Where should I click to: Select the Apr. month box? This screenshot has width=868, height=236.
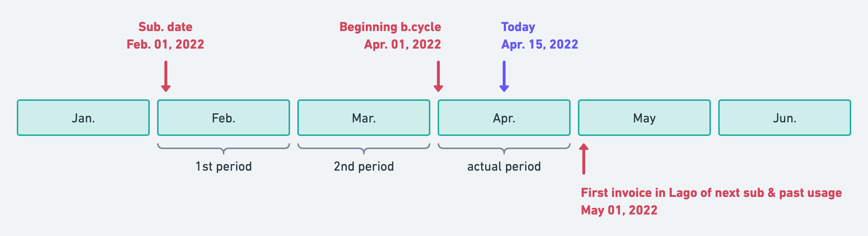(504, 118)
